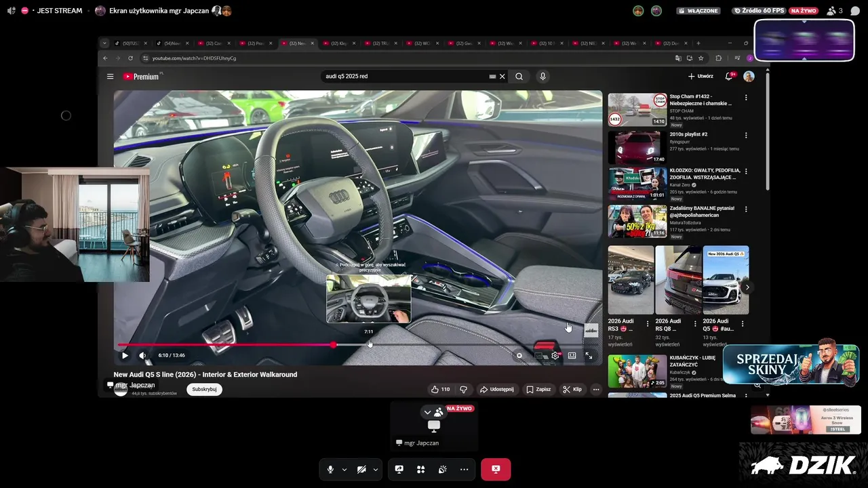
Task: Click the red video progress scrubber handle
Action: pyautogui.click(x=334, y=345)
